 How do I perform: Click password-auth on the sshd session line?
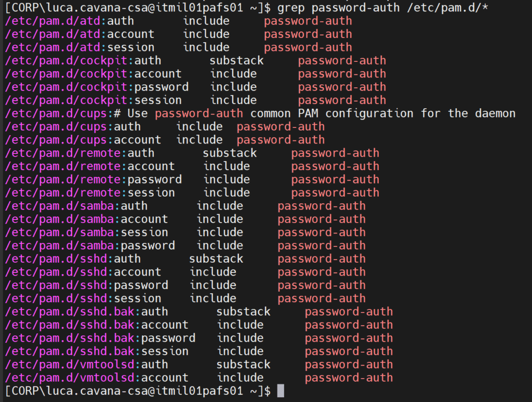point(322,299)
